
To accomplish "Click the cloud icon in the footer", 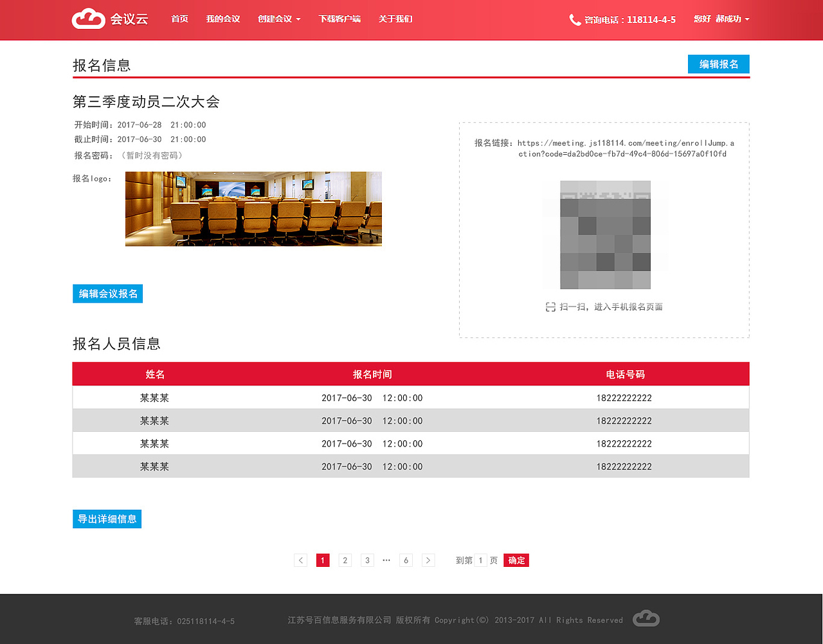I will point(646,618).
